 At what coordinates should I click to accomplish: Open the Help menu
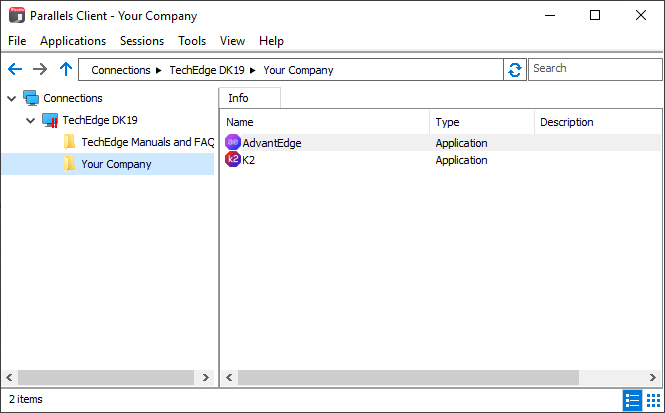[x=271, y=41]
